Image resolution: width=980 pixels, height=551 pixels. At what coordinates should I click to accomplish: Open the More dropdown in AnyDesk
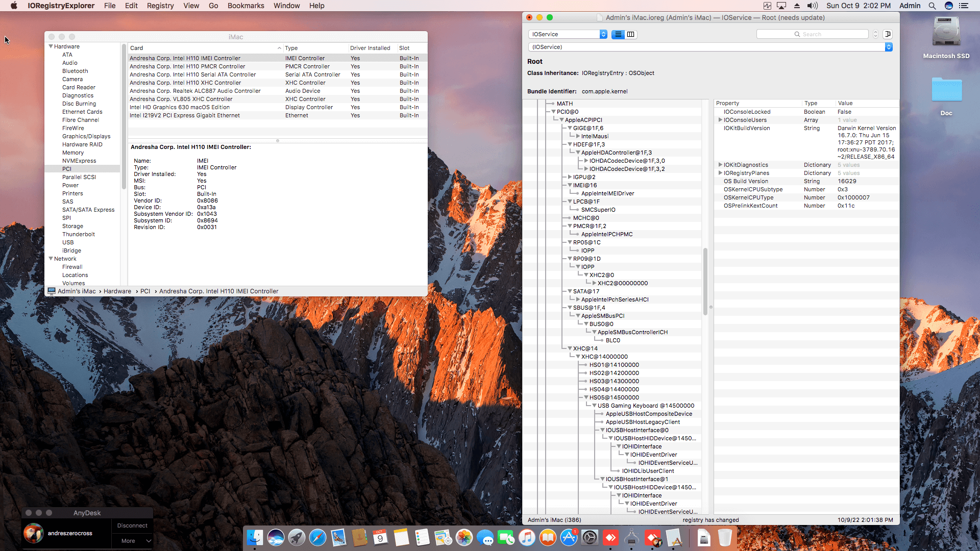pos(132,541)
